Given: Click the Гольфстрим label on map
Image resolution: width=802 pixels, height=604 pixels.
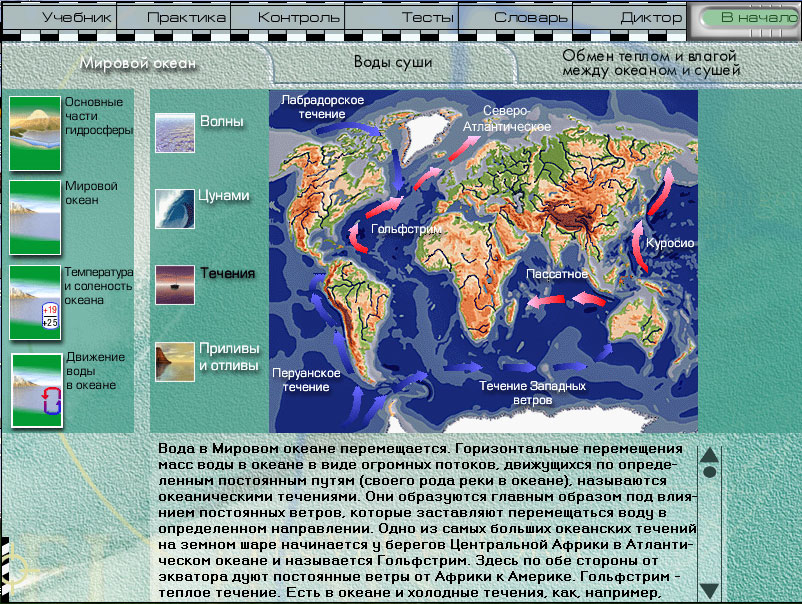Looking at the screenshot, I should (x=406, y=229).
